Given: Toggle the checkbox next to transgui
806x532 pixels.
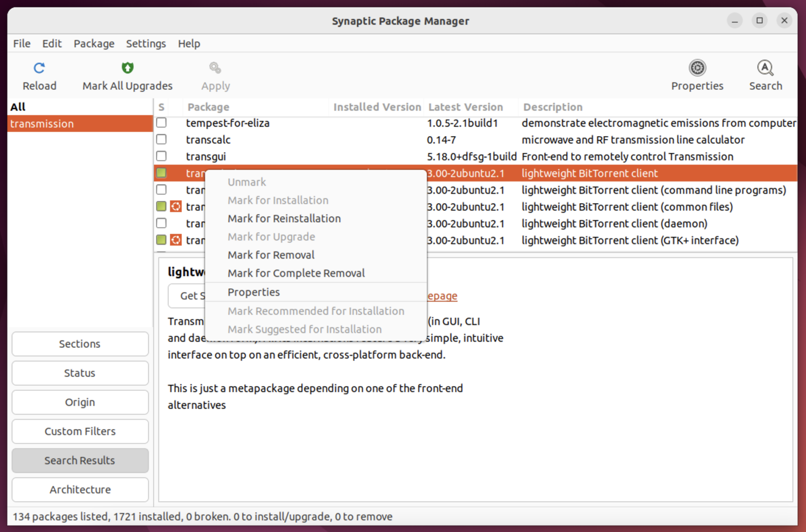Looking at the screenshot, I should coord(161,156).
